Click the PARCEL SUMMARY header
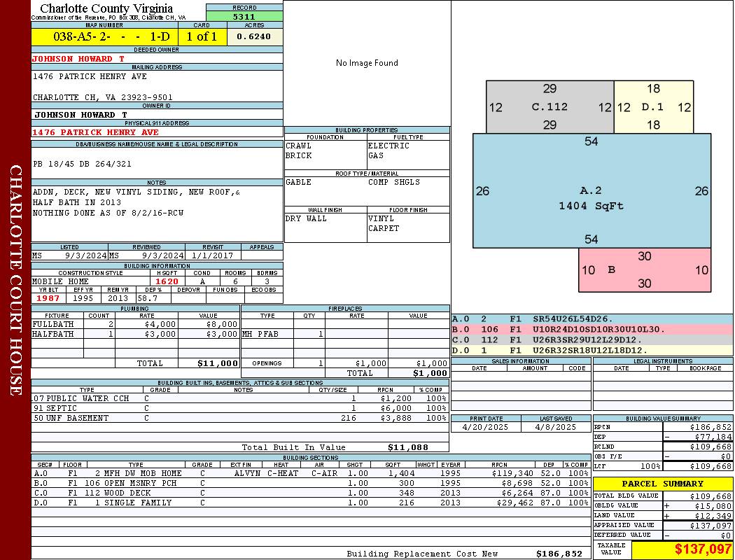This screenshot has width=735, height=560. (x=662, y=484)
